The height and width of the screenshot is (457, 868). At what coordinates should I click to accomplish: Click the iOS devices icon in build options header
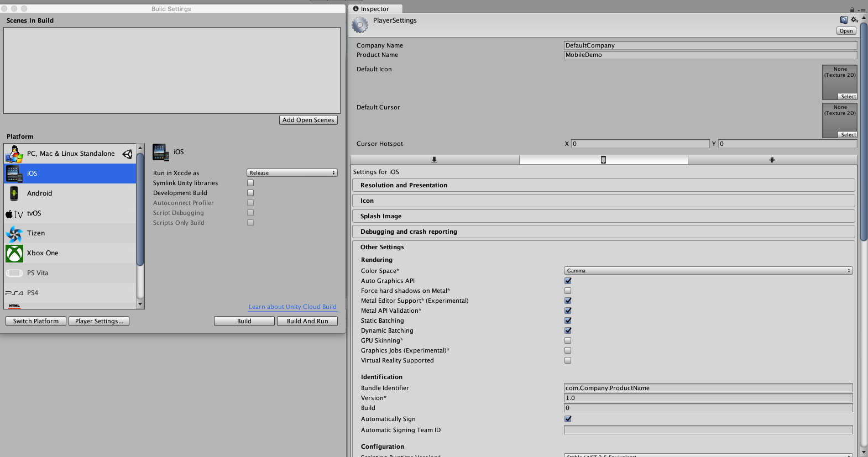[x=161, y=152]
